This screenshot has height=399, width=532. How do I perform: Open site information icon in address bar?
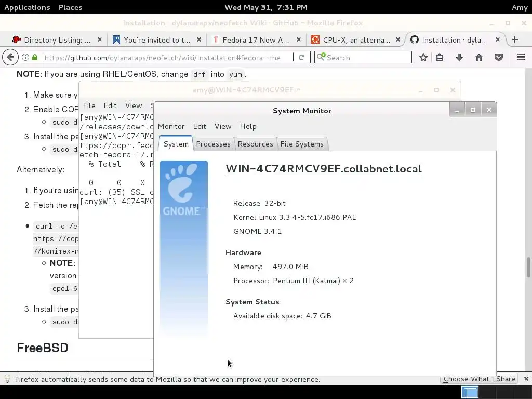click(25, 57)
